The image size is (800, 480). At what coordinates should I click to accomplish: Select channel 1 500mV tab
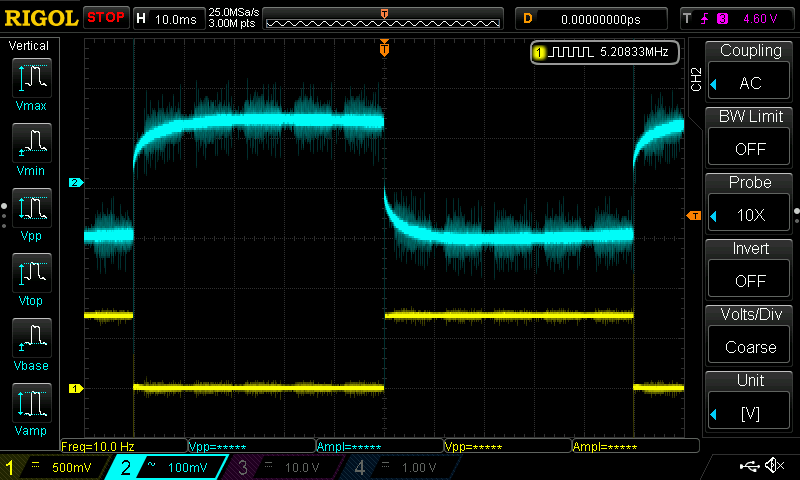tap(58, 467)
